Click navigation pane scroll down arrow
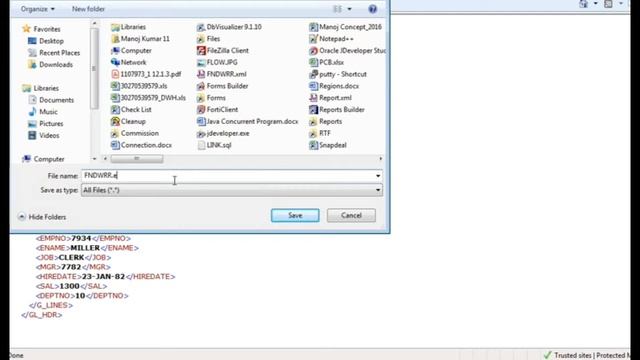The height and width of the screenshot is (360, 640). (x=94, y=159)
